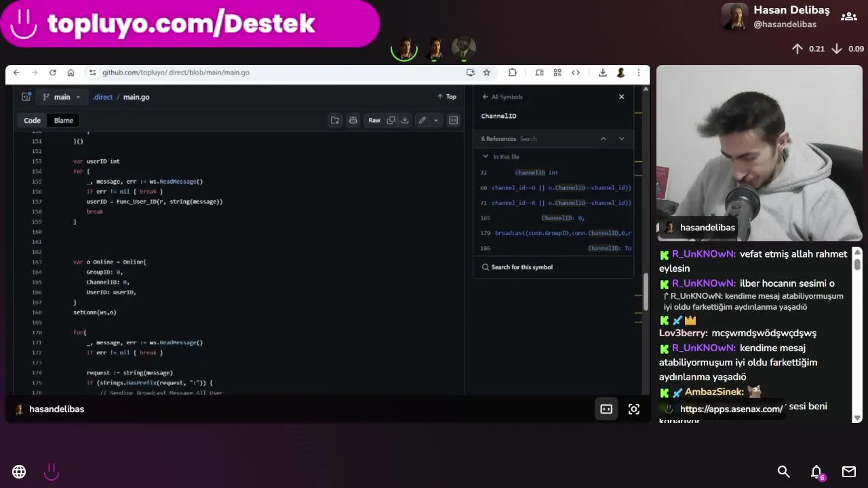Open the browser extensions puzzle icon
The height and width of the screenshot is (488, 868).
512,73
